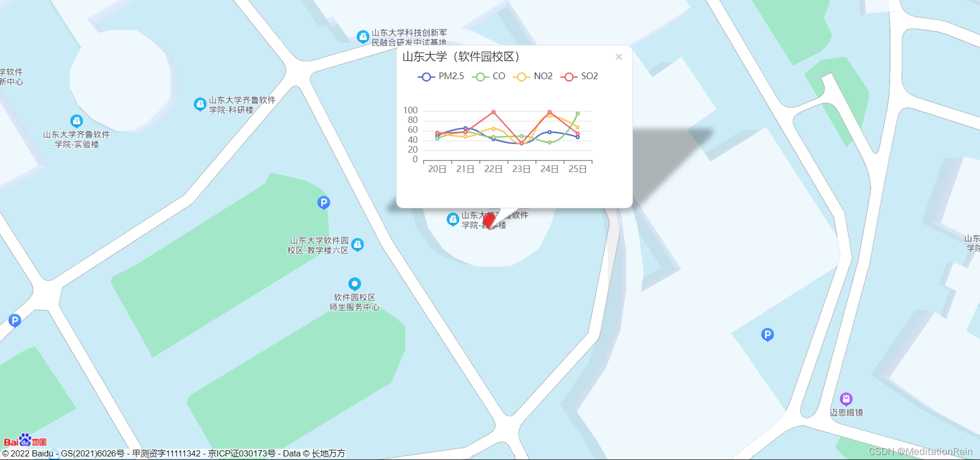This screenshot has height=460, width=980.
Task: Click the 师生服务中心 location icon
Action: coord(355,284)
